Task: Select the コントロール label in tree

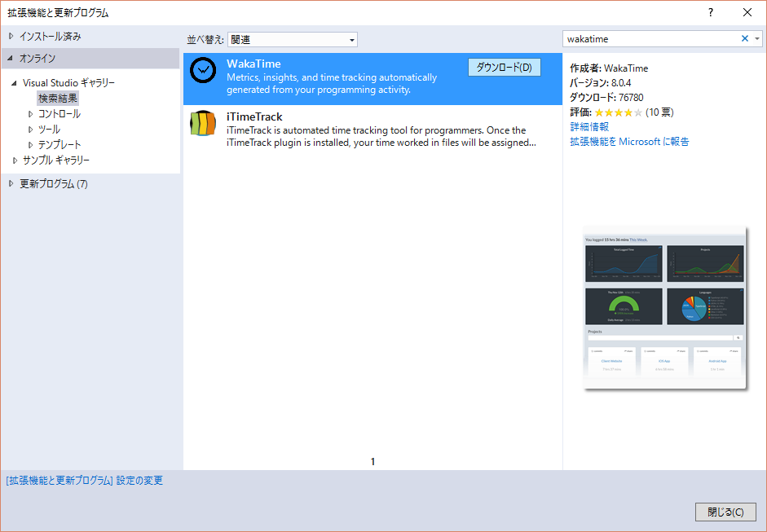Action: (x=60, y=114)
